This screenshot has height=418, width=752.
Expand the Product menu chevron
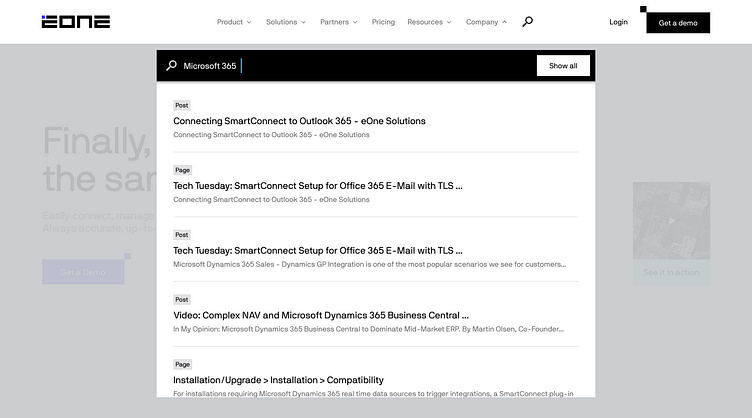click(x=249, y=22)
